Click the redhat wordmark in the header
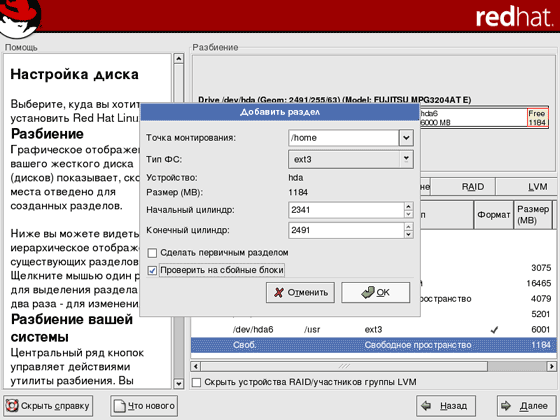 click(x=514, y=17)
